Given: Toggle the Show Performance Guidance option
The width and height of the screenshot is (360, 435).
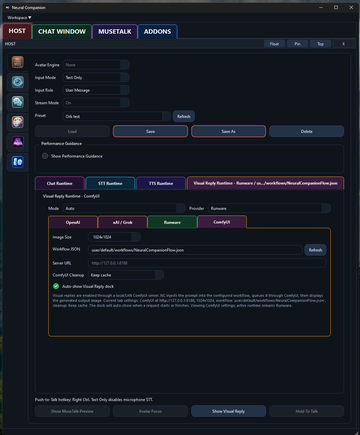Looking at the screenshot, I should (45, 156).
